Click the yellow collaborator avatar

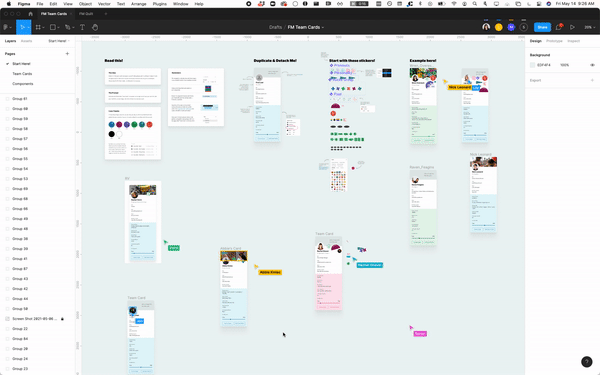(x=499, y=27)
